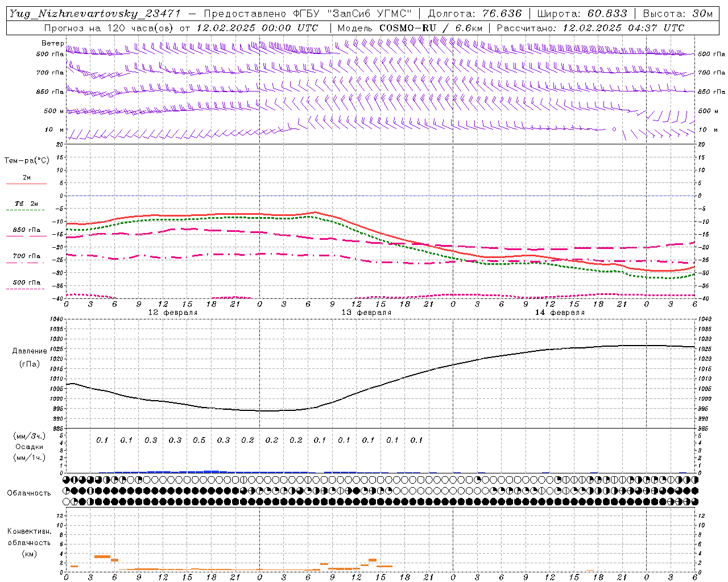The width and height of the screenshot is (728, 582).
Task: Click the (мм/3ч.) unit label
Action: click(30, 436)
